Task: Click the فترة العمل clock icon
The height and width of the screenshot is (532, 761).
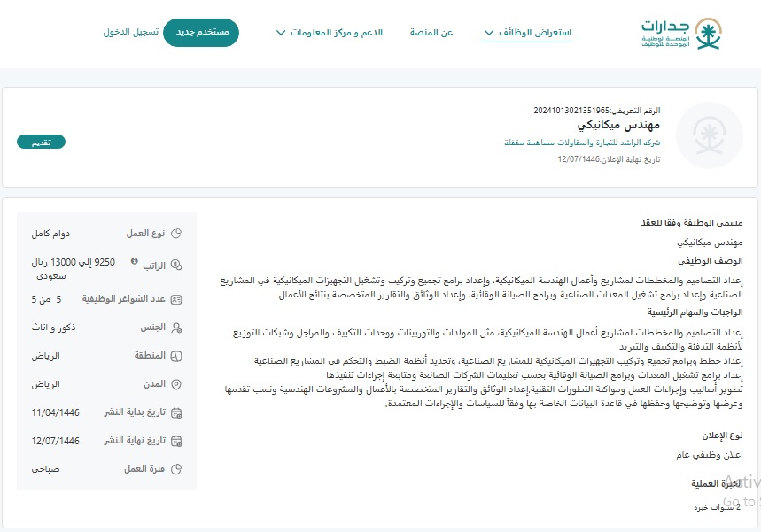Action: coord(176,469)
